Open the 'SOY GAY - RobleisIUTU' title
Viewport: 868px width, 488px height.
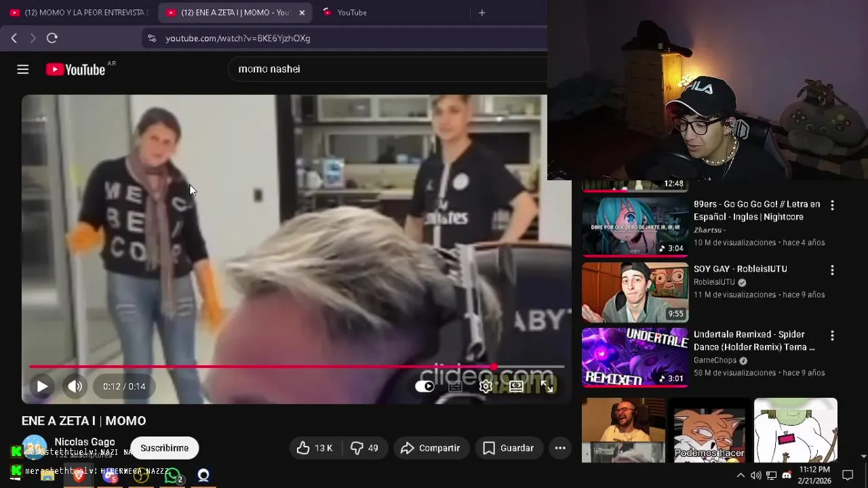pos(741,269)
